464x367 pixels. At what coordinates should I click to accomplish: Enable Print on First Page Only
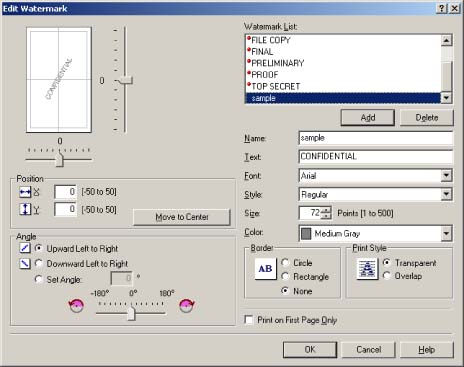coord(249,320)
